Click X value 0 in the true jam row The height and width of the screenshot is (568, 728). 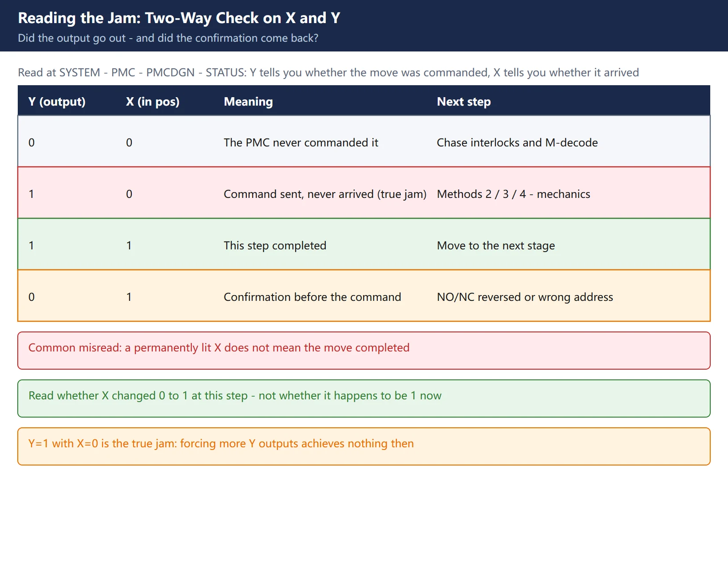click(129, 194)
